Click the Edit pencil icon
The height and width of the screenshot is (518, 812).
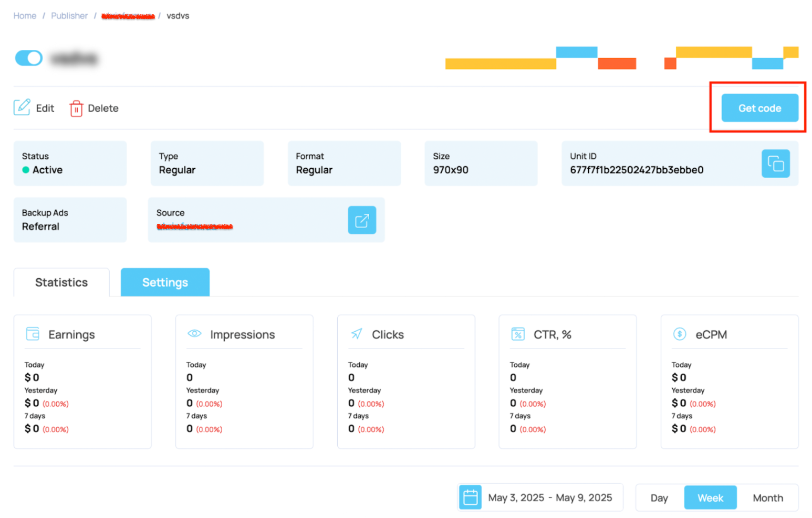[22, 108]
